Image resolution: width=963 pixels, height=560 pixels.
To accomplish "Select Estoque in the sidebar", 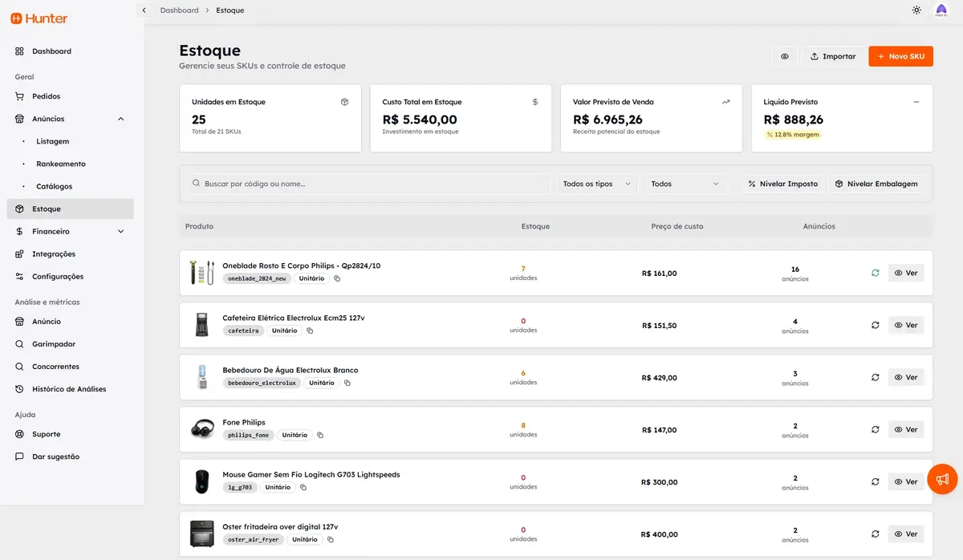I will point(70,209).
